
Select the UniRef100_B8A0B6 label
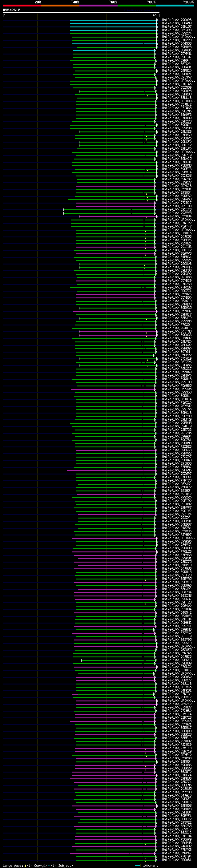point(177,50)
